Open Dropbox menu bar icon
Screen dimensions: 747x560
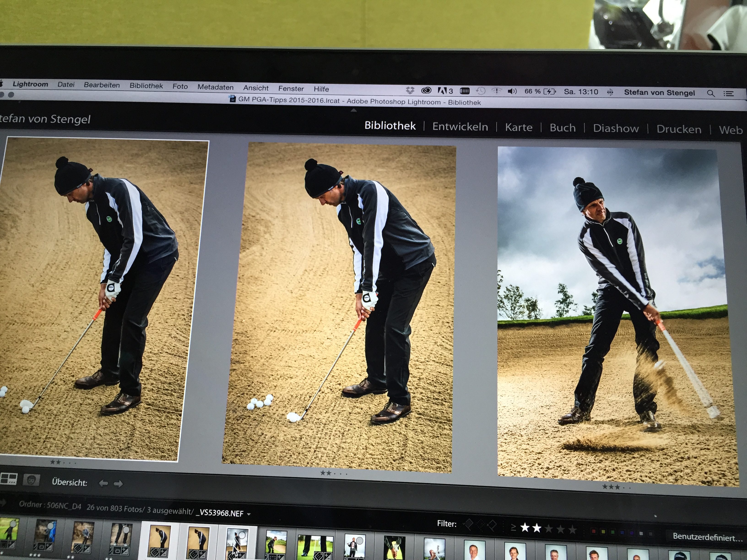pos(410,90)
